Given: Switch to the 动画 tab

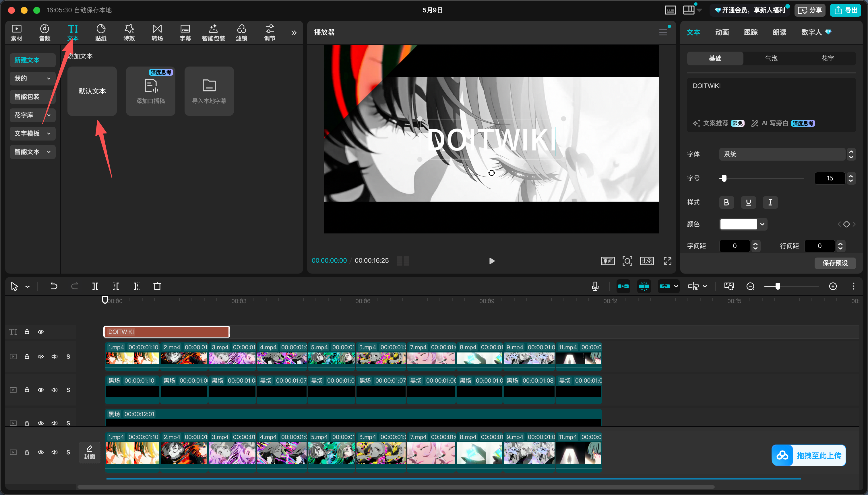Looking at the screenshot, I should (722, 32).
